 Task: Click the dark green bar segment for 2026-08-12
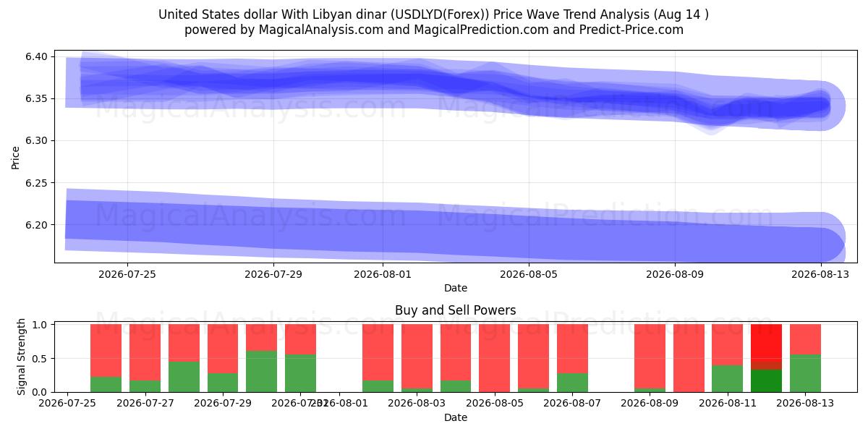click(766, 381)
